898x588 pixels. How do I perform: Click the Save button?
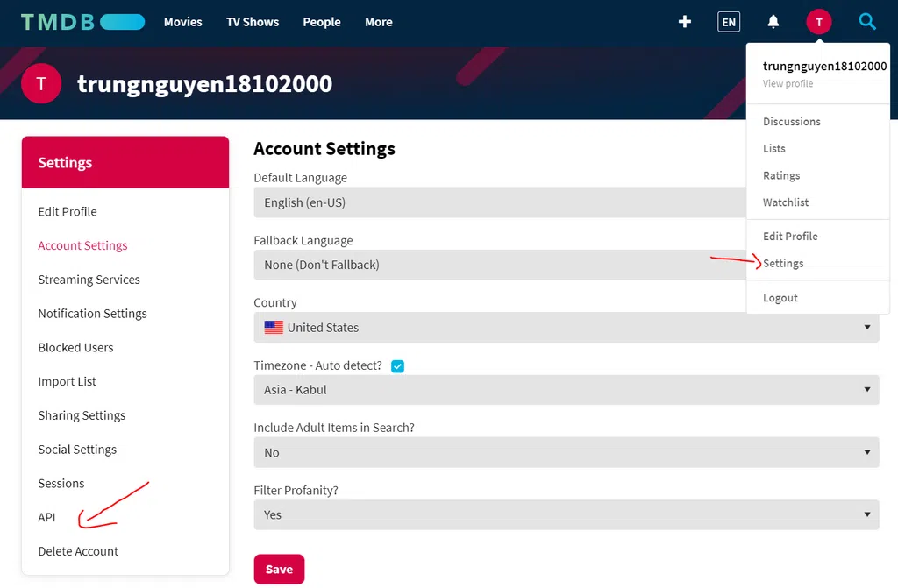tap(279, 570)
